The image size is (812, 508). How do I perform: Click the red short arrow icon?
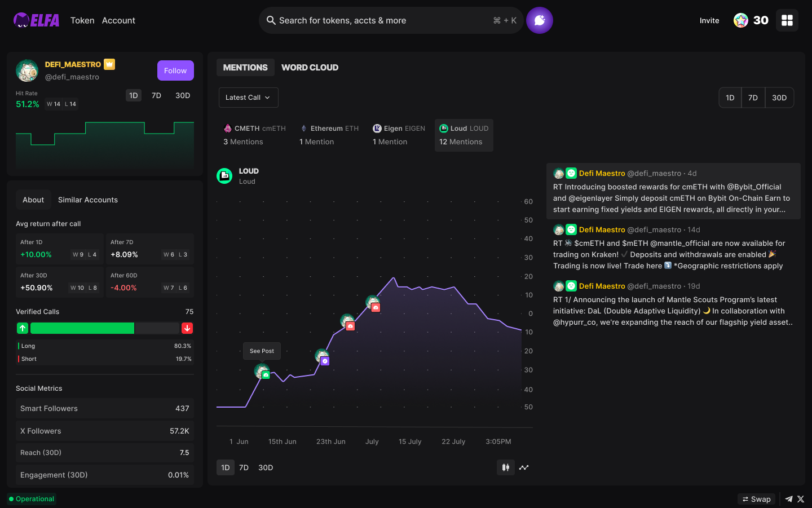[x=187, y=328]
